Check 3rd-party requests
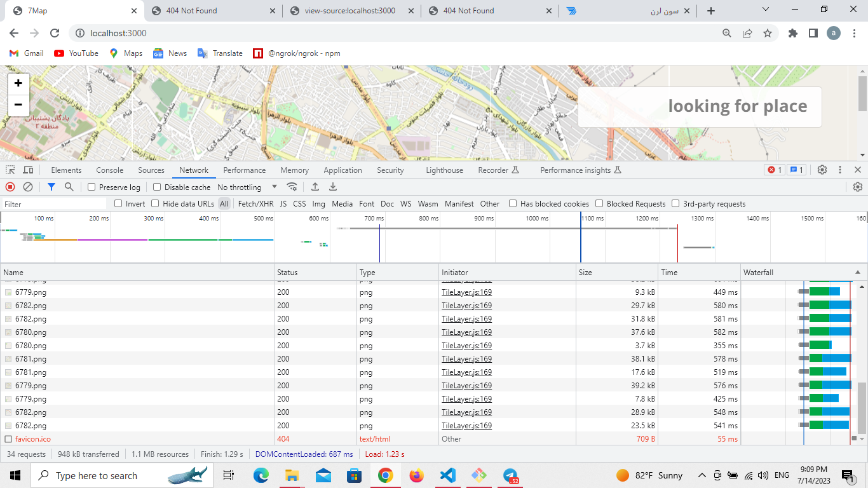 675,203
